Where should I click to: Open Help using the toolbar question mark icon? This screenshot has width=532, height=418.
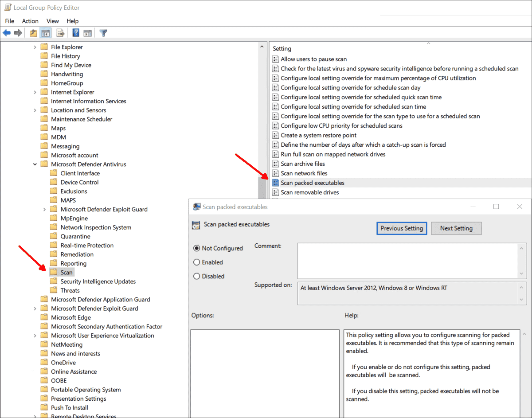pos(75,32)
